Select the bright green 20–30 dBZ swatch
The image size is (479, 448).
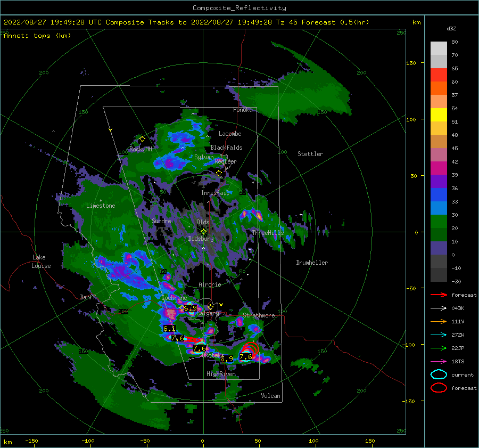pos(439,222)
